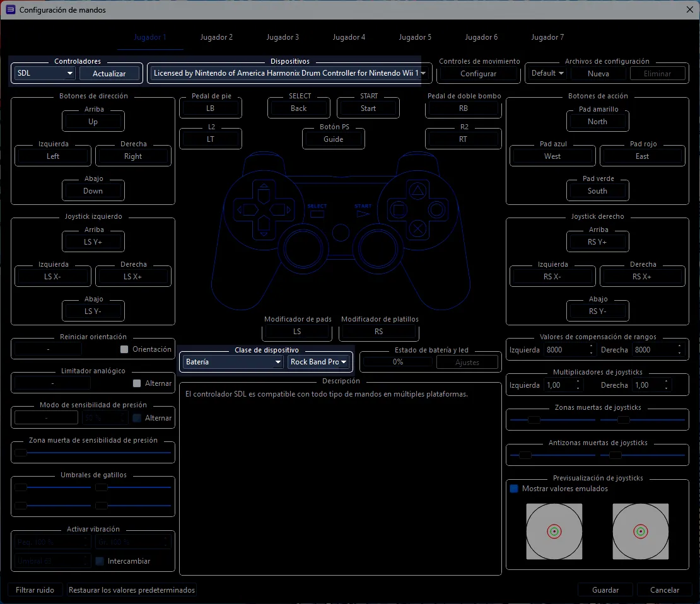Switch to the Jugador 4 tab
700x604 pixels.
click(x=349, y=37)
